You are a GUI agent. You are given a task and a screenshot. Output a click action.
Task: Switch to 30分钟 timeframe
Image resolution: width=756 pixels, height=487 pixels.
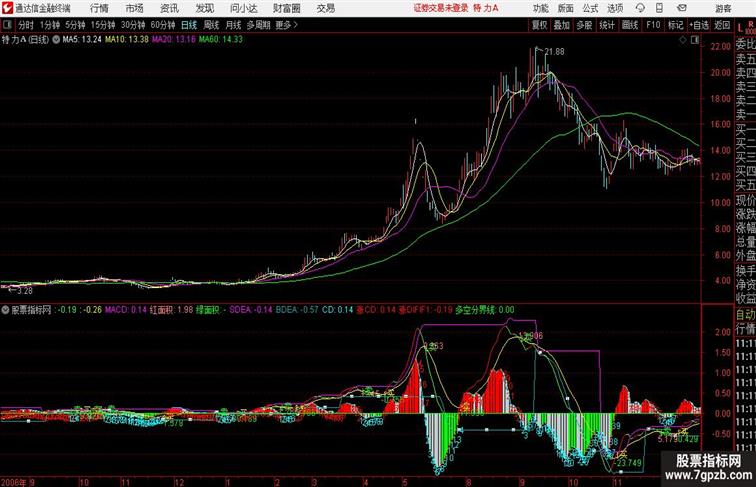click(133, 25)
